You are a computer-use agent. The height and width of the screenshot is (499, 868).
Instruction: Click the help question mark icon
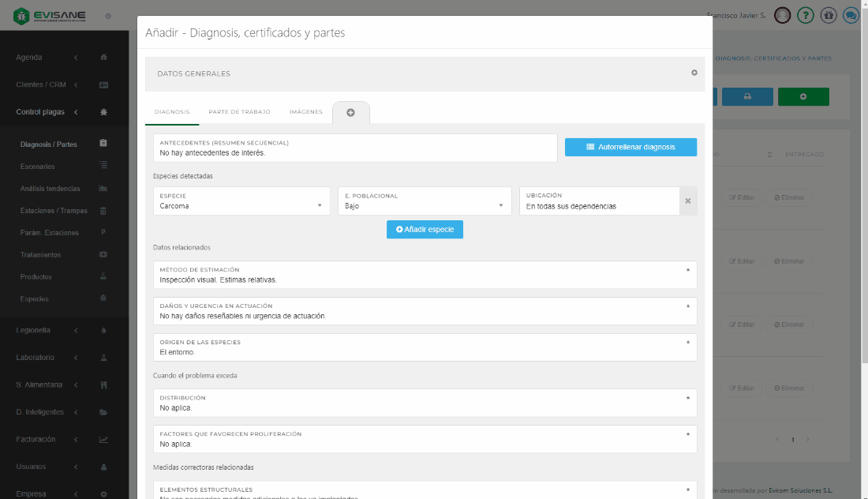point(805,15)
